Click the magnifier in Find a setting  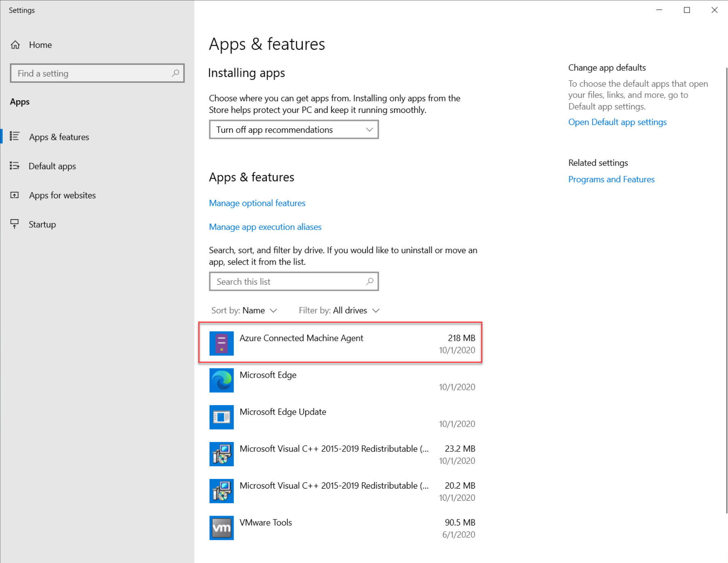tap(175, 73)
